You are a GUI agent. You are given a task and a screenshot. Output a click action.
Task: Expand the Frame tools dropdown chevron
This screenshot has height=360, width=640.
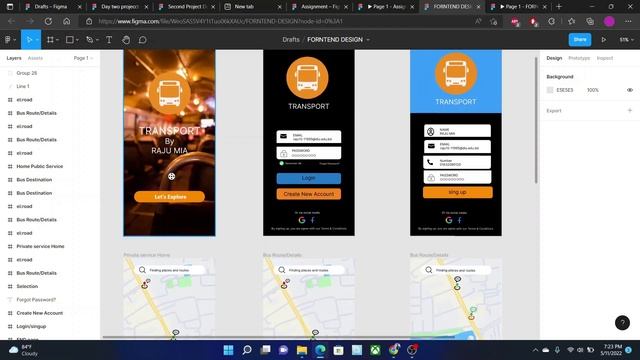58,40
